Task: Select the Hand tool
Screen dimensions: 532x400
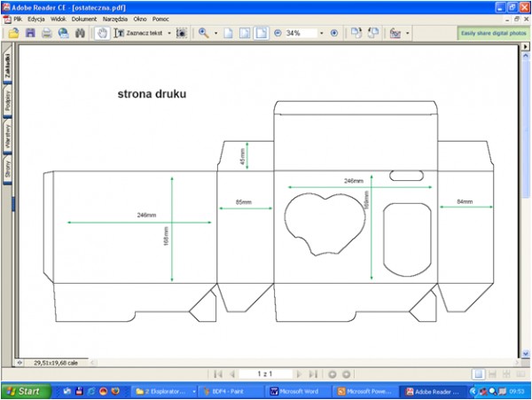Action: click(102, 33)
